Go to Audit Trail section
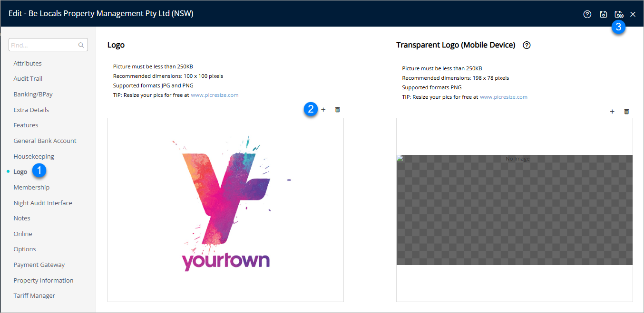The height and width of the screenshot is (313, 644). coord(28,79)
